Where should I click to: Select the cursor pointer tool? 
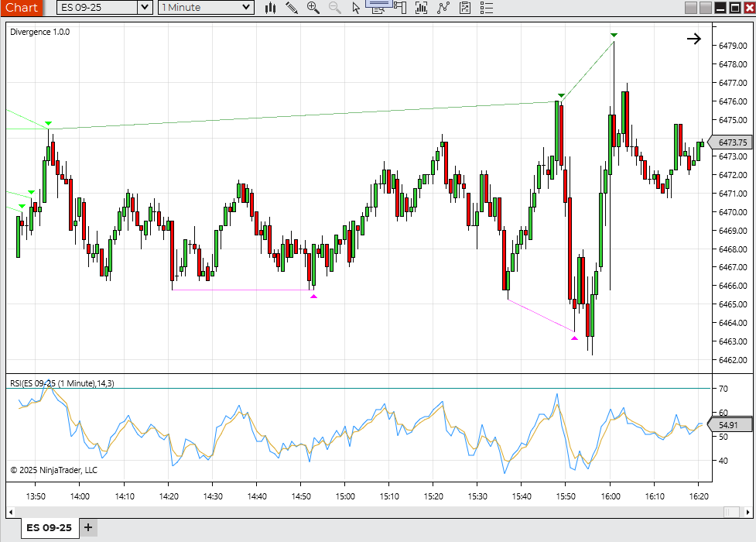tap(356, 8)
